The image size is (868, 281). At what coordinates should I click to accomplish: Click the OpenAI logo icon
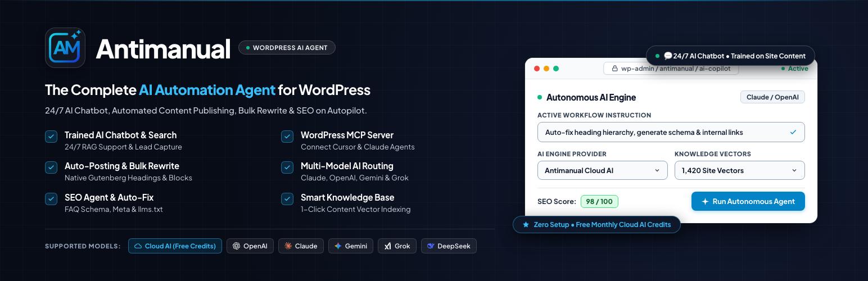(x=236, y=246)
